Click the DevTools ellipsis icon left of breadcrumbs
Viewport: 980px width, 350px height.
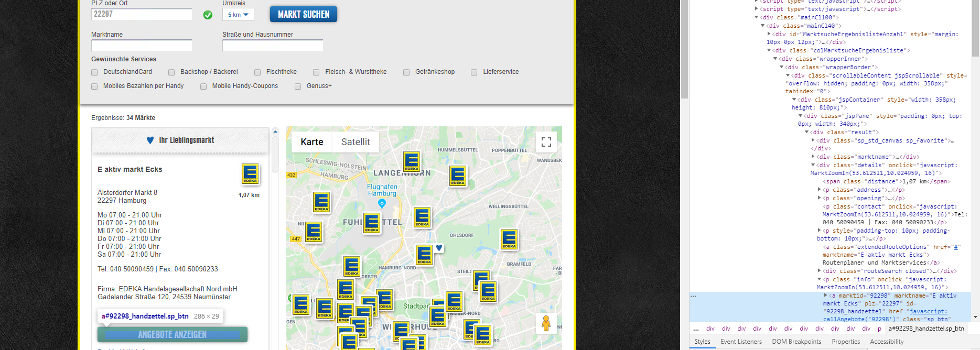coord(696,329)
